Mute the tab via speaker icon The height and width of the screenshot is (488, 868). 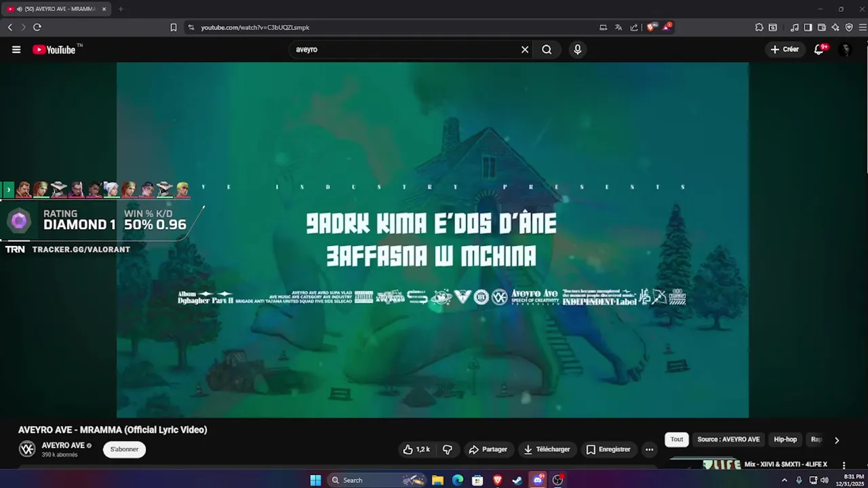point(19,9)
